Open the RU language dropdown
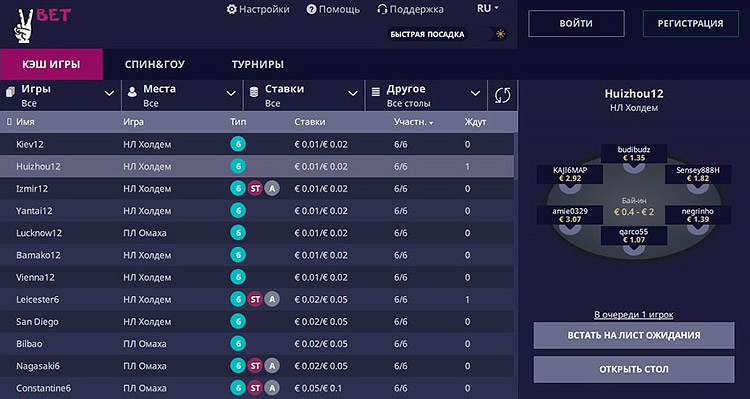 [x=488, y=9]
